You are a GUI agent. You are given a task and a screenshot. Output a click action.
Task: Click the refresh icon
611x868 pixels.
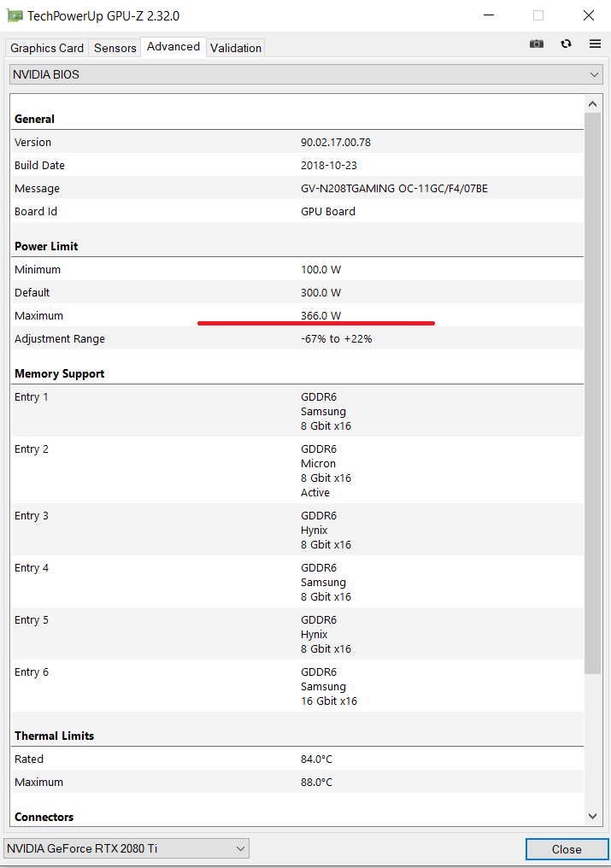(x=566, y=44)
